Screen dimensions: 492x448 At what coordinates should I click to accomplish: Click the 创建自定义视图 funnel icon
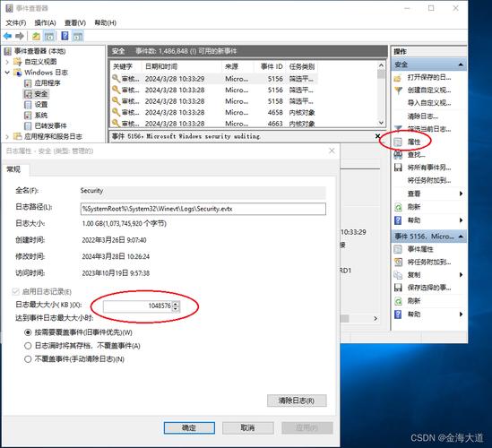click(398, 90)
